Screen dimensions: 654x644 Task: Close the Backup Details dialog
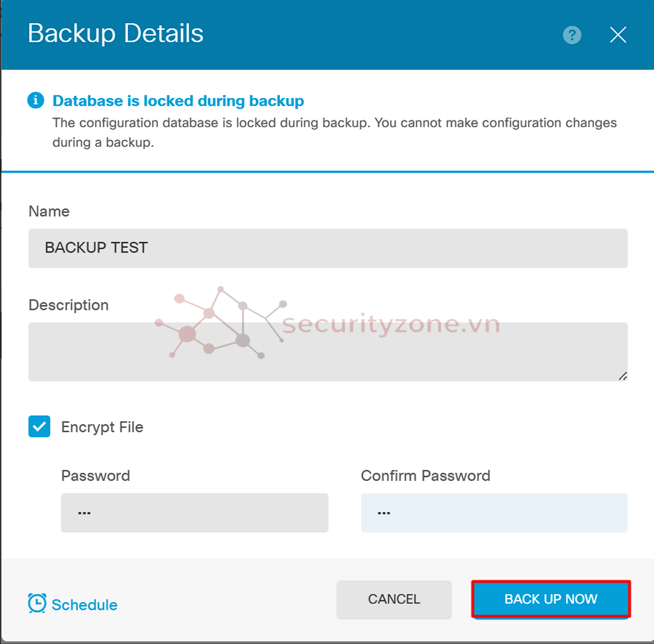618,35
